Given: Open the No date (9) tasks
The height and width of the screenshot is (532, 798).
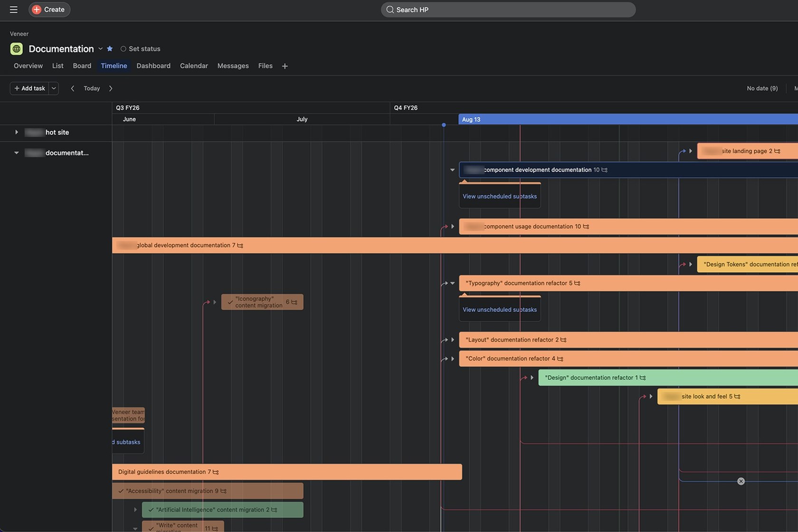Looking at the screenshot, I should pyautogui.click(x=762, y=88).
